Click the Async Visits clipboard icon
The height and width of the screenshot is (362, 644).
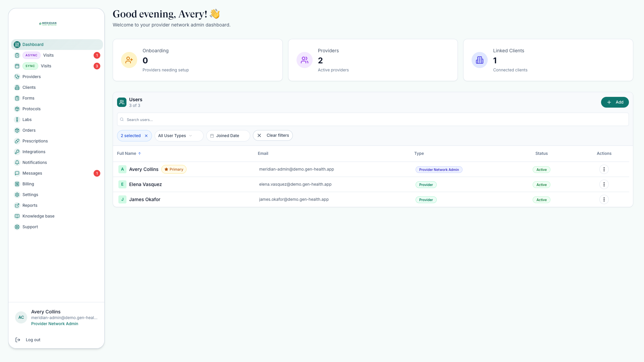tap(17, 55)
